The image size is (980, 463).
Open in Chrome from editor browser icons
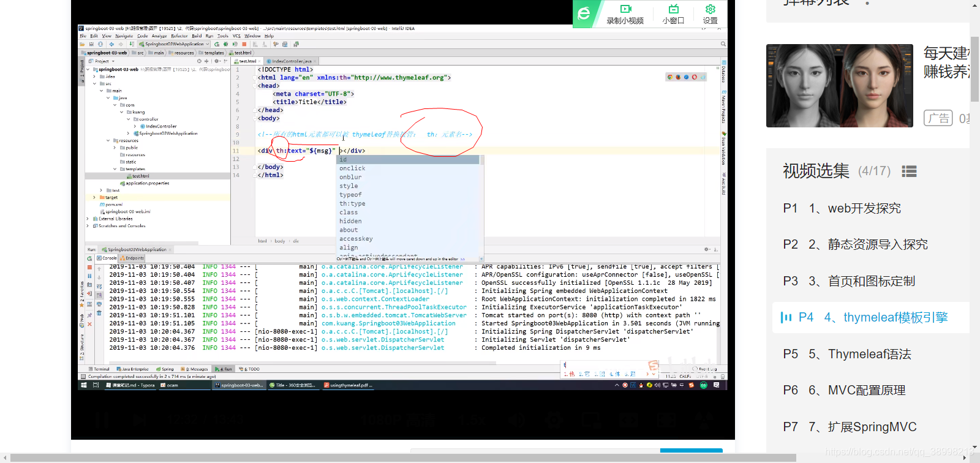click(x=670, y=77)
